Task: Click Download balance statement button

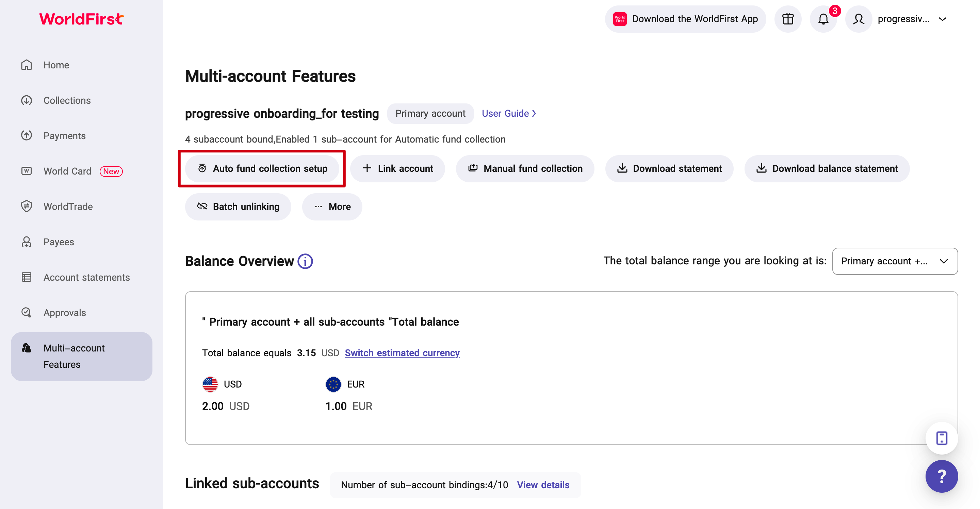Action: [827, 168]
